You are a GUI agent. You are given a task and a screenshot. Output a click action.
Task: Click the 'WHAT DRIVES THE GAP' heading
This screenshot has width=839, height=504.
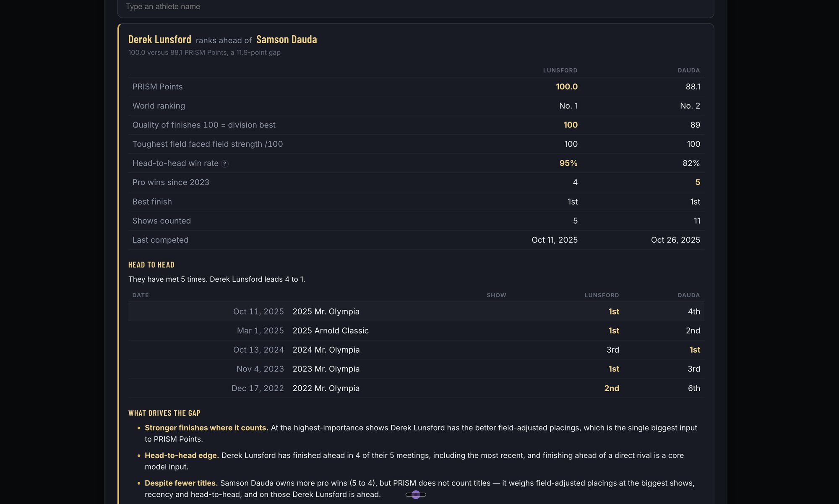[164, 413]
